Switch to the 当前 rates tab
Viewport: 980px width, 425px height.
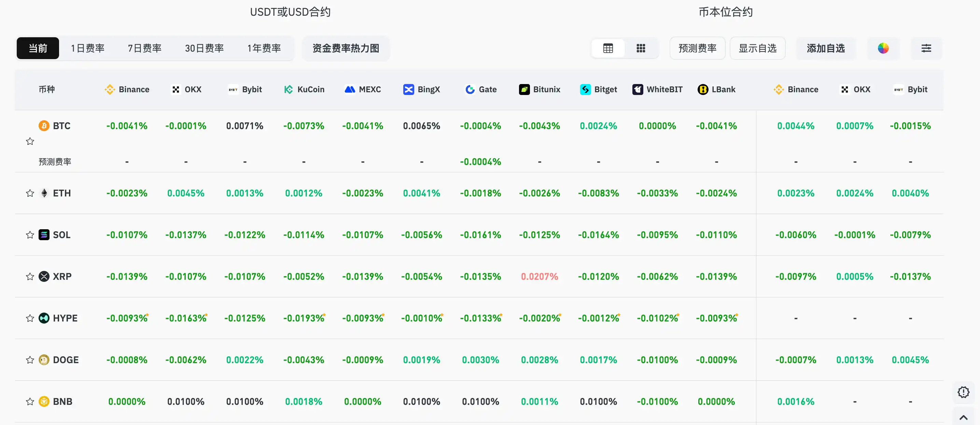tap(38, 48)
